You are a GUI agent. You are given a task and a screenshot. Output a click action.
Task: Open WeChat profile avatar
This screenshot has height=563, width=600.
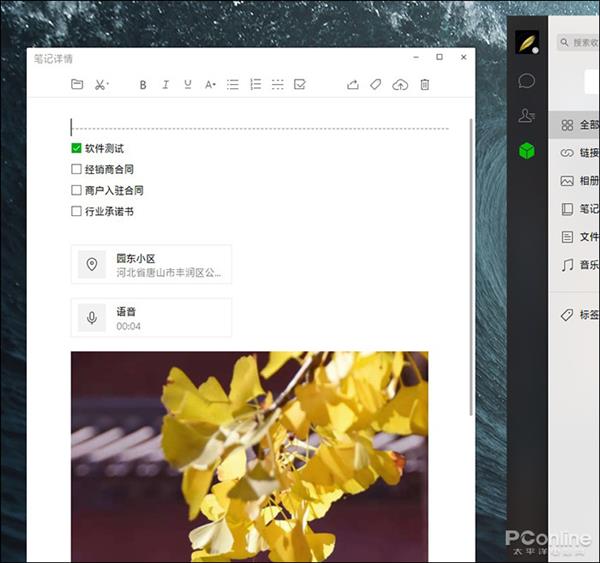(527, 42)
